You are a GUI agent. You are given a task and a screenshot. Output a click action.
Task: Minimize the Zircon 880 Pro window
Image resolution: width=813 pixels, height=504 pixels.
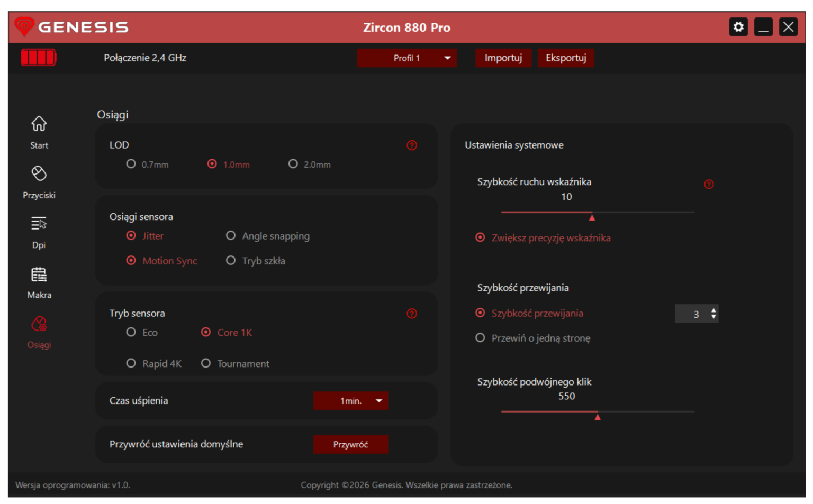click(763, 27)
